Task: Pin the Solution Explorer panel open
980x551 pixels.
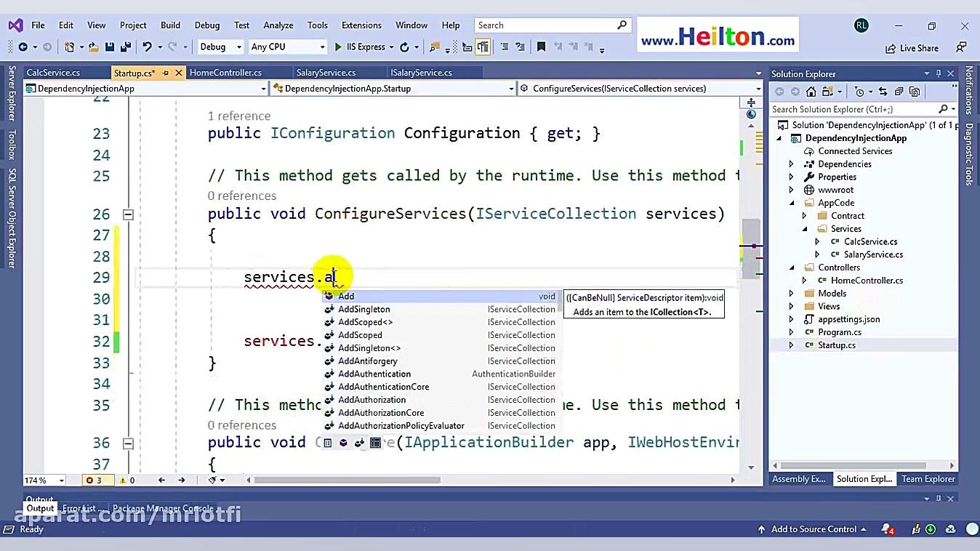Action: point(939,73)
